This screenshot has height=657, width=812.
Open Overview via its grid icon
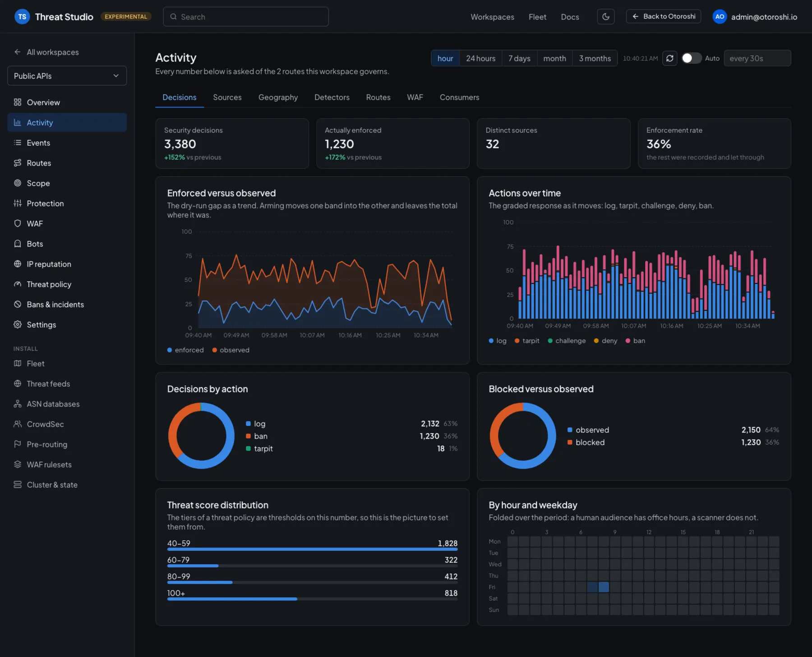pyautogui.click(x=18, y=102)
